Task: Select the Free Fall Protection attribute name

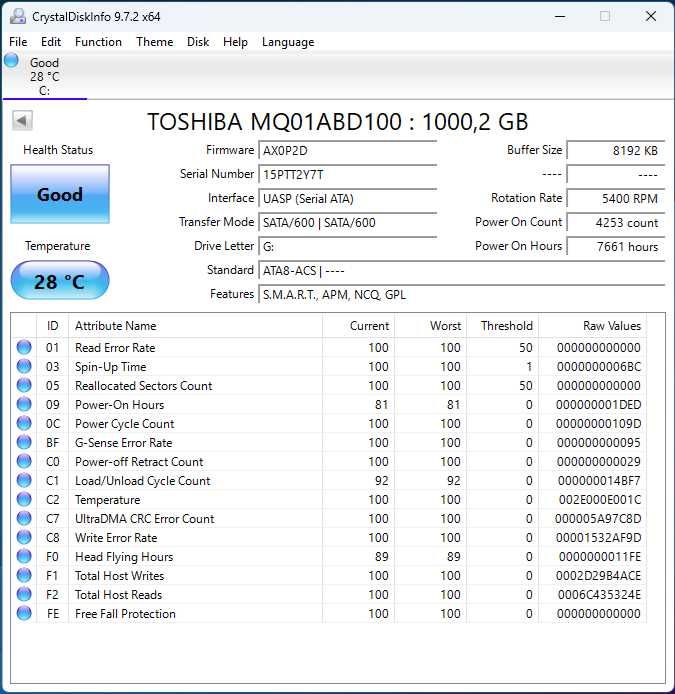Action: point(125,614)
